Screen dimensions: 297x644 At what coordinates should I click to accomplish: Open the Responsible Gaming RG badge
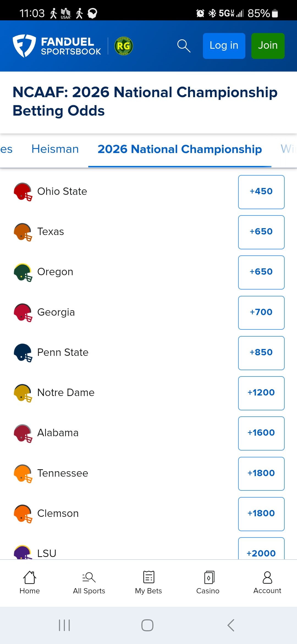(x=123, y=46)
